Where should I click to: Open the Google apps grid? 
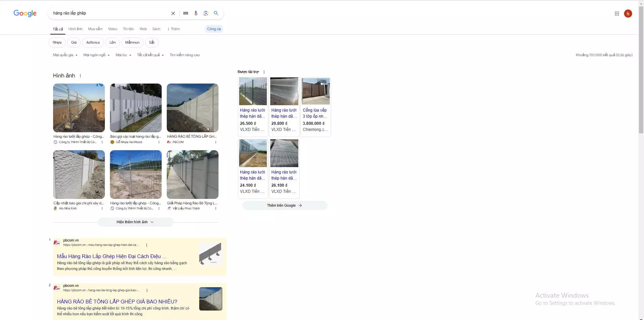(617, 14)
